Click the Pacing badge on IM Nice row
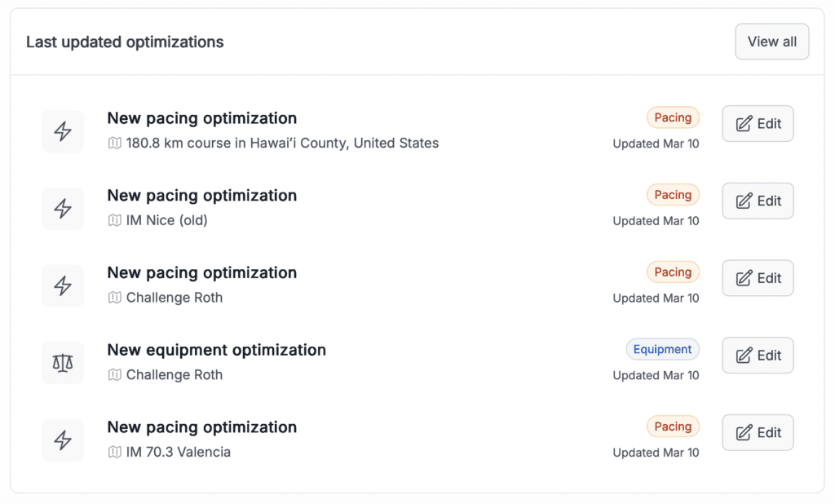 point(673,195)
